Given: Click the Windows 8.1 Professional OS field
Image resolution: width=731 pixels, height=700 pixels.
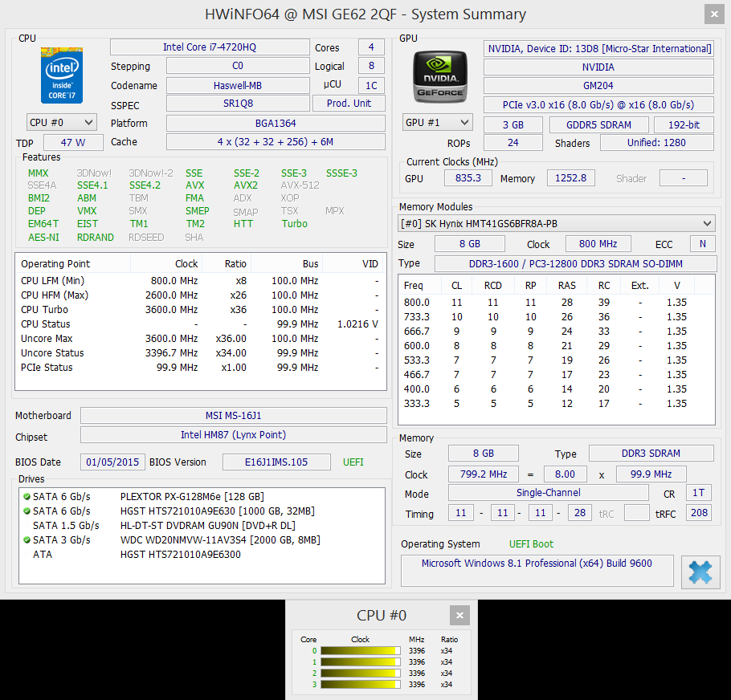Looking at the screenshot, I should tap(537, 570).
